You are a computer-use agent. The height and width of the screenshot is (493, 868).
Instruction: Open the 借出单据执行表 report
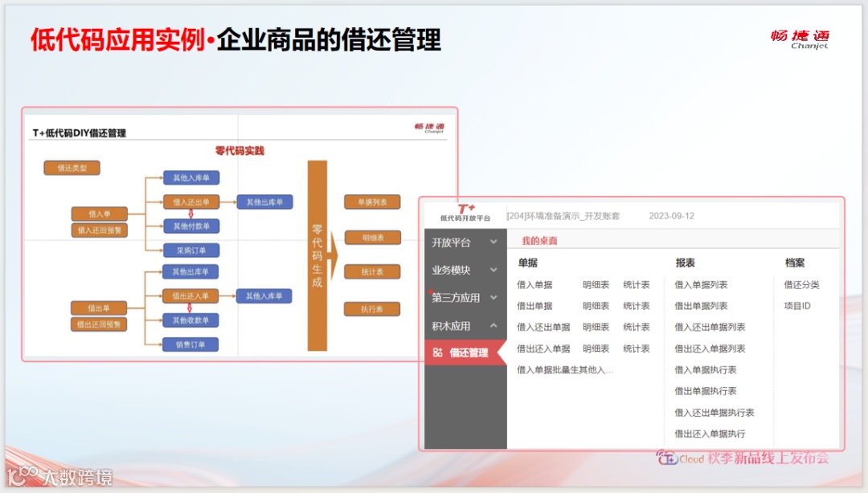[x=706, y=391]
